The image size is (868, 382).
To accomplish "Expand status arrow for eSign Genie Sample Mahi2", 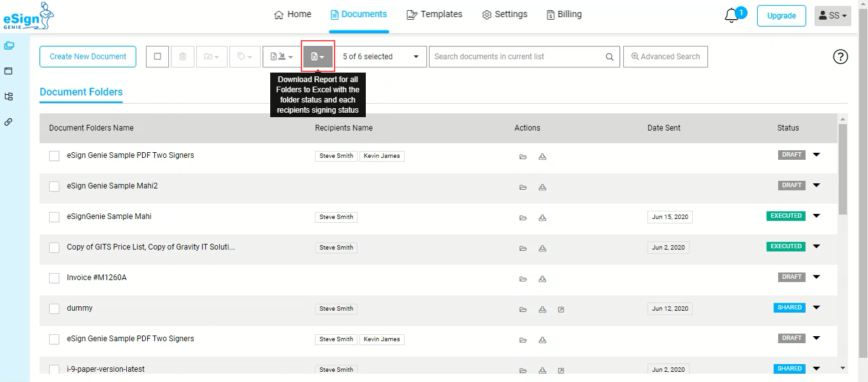I will coord(816,185).
